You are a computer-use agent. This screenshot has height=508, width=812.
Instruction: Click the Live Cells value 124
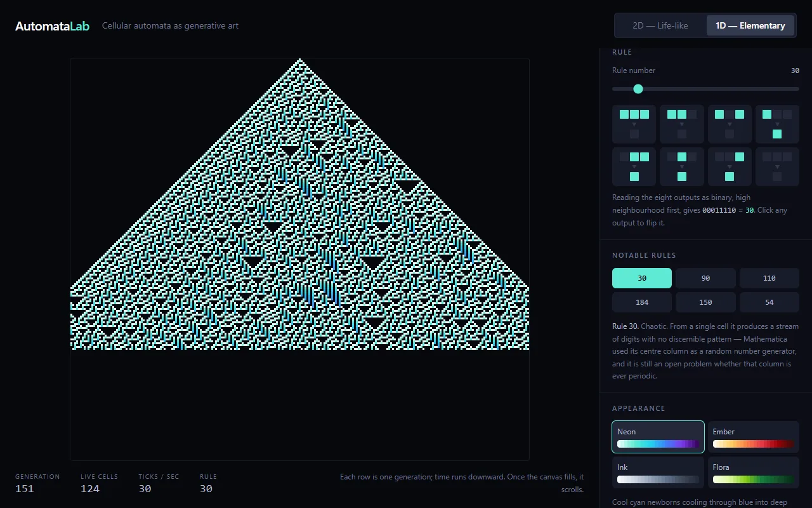coord(90,488)
